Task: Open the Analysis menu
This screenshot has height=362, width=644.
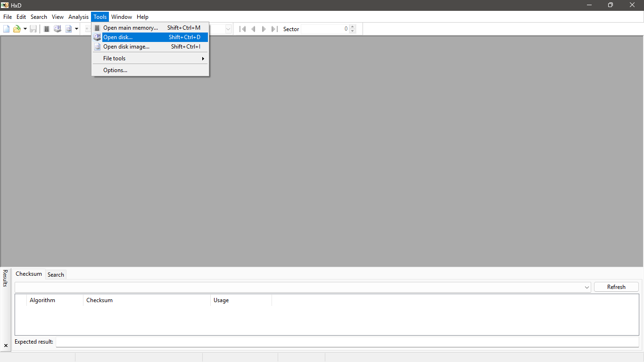Action: point(78,17)
